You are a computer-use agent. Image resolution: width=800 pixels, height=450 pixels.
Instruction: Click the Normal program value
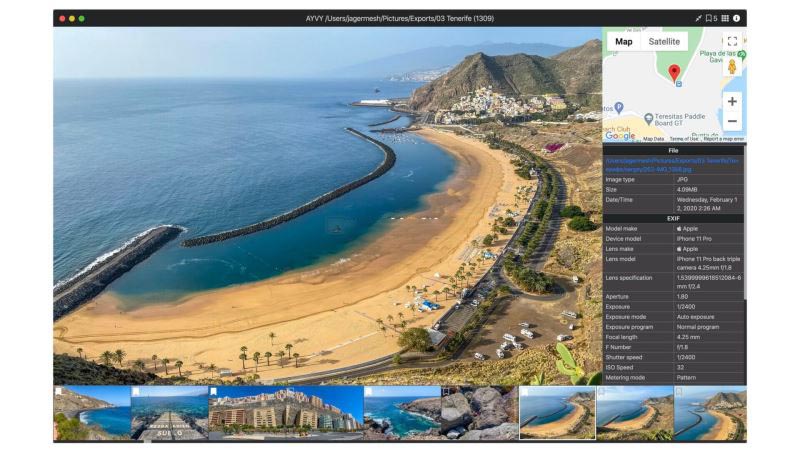pos(697,327)
